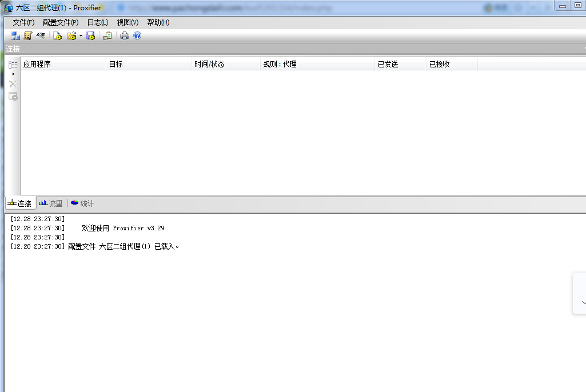This screenshot has width=586, height=392.
Task: Open help via blue question icon
Action: [x=137, y=35]
